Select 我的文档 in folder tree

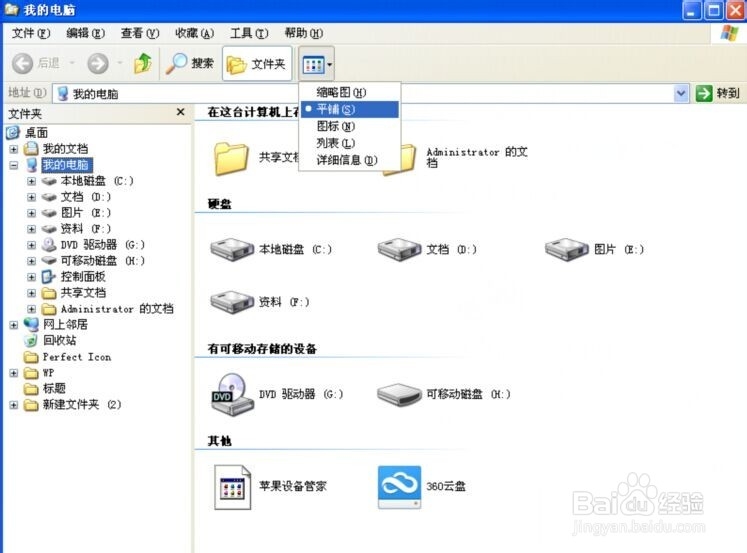coord(65,149)
